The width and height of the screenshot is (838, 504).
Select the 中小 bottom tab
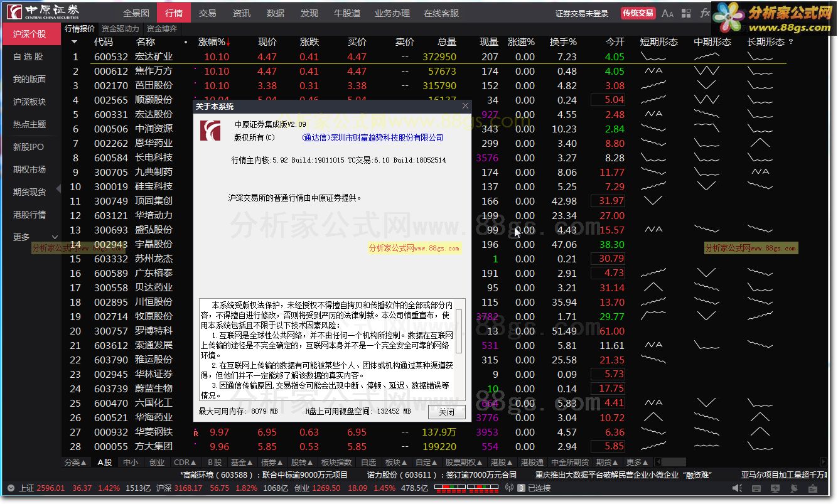pos(131,463)
